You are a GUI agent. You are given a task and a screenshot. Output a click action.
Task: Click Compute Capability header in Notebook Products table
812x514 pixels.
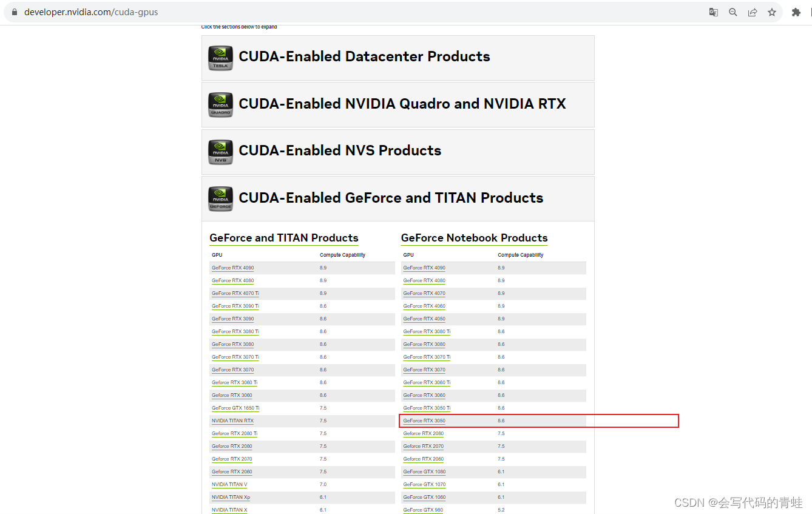click(x=521, y=255)
